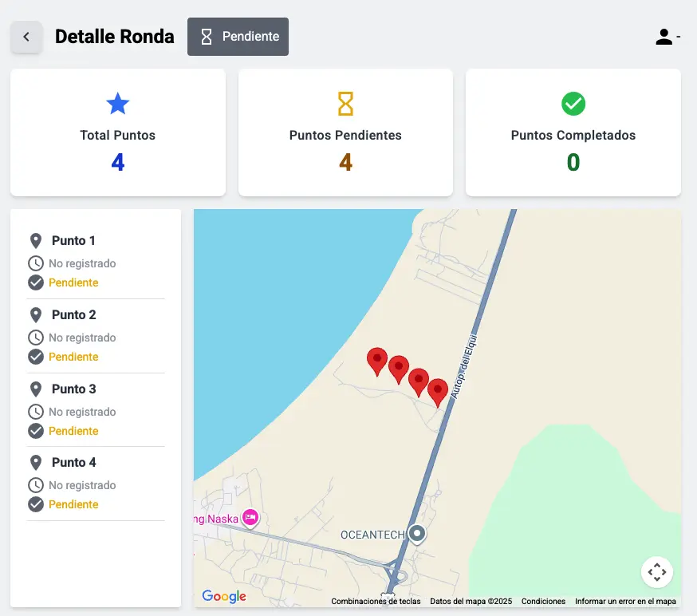Click the back arrow button
The image size is (697, 616).
(26, 37)
